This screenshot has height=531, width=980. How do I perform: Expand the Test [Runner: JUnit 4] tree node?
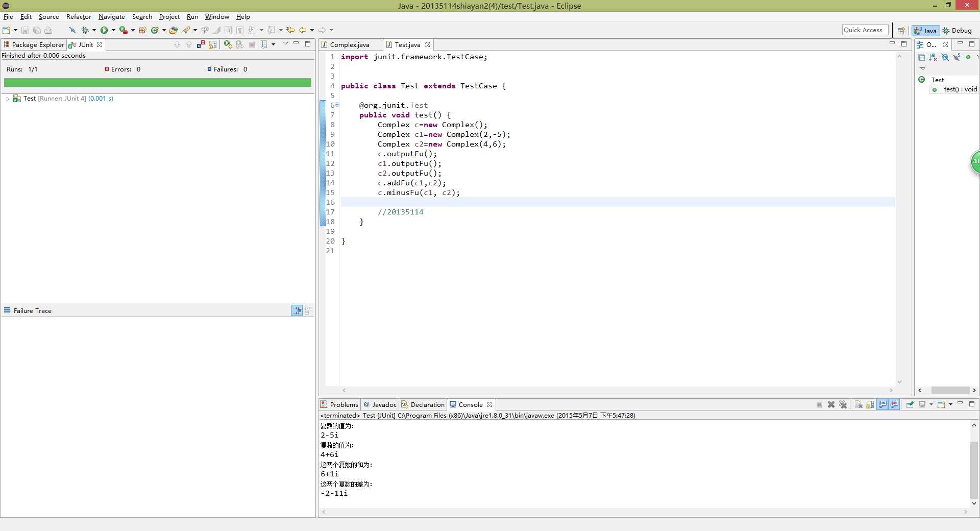click(8, 99)
